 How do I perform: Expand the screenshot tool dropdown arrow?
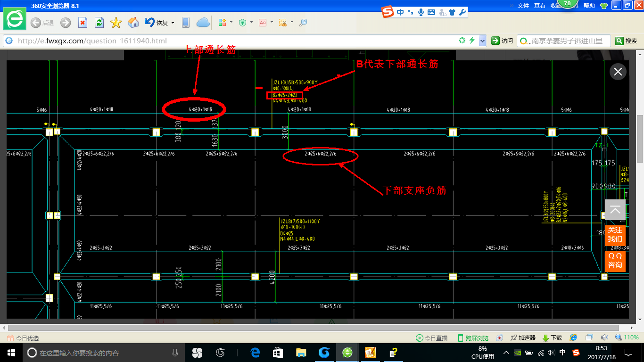tap(292, 23)
